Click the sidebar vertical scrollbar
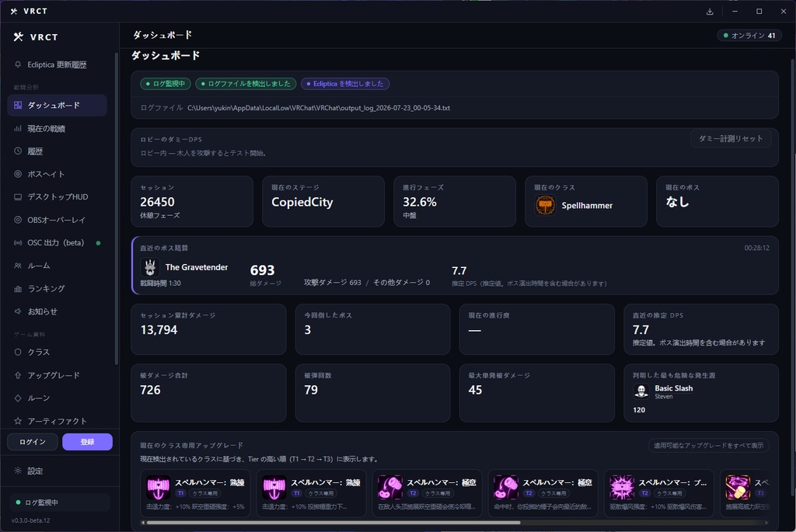796x532 pixels. 117,208
